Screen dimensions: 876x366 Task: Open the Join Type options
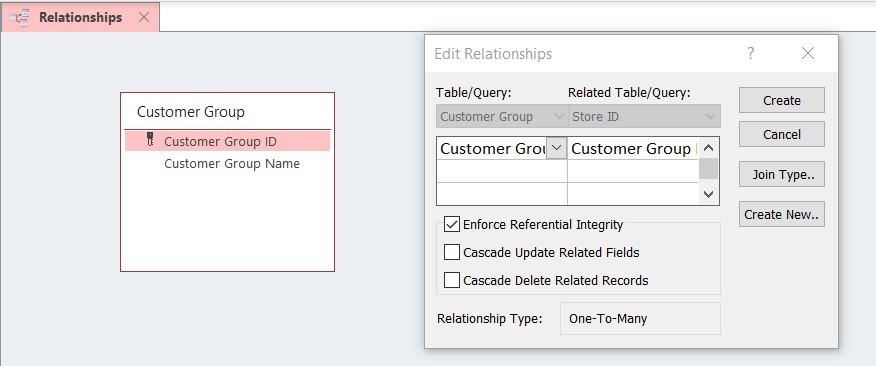pyautogui.click(x=782, y=174)
